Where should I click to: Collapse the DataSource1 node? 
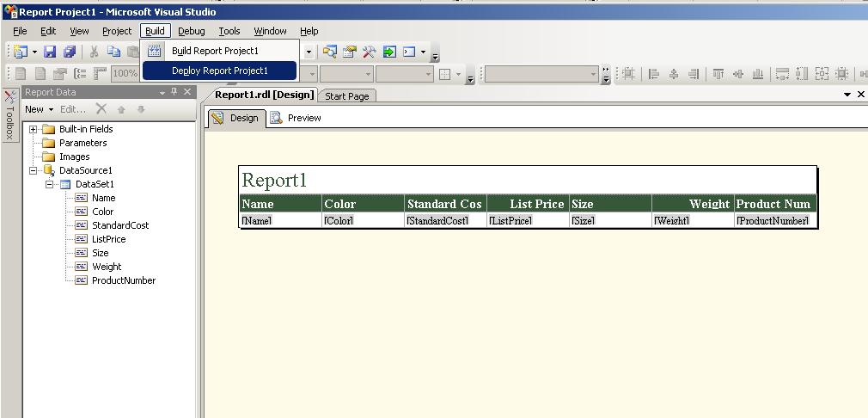point(34,170)
